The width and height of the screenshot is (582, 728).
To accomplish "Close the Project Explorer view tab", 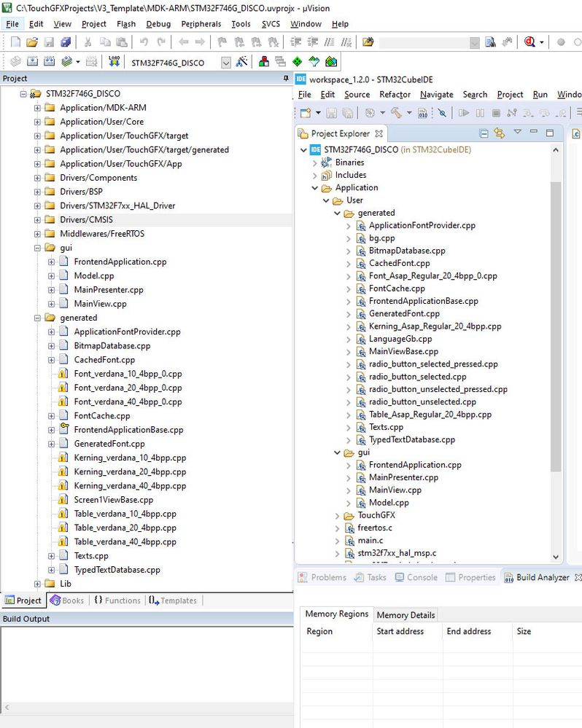I will coord(379,133).
